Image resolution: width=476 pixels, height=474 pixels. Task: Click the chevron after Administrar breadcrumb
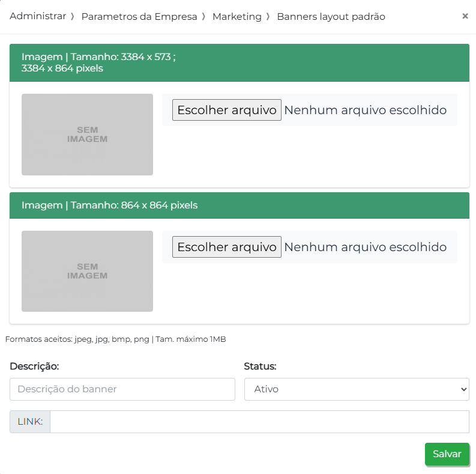point(73,17)
